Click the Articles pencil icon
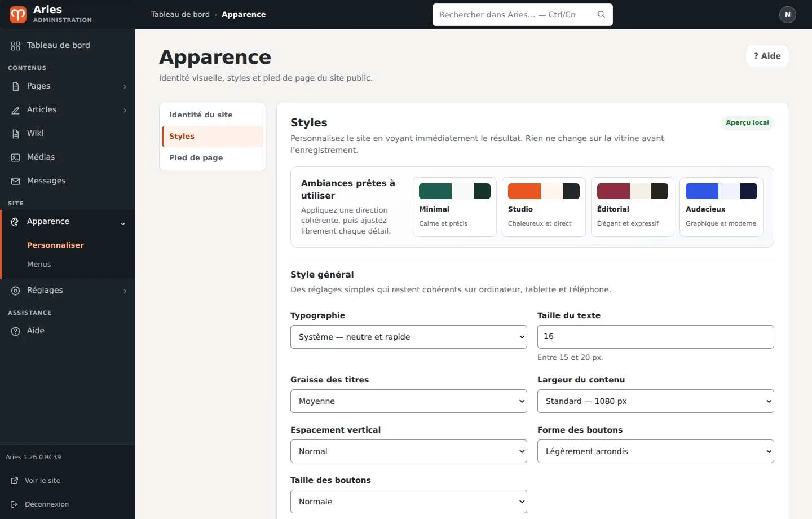 [x=15, y=110]
